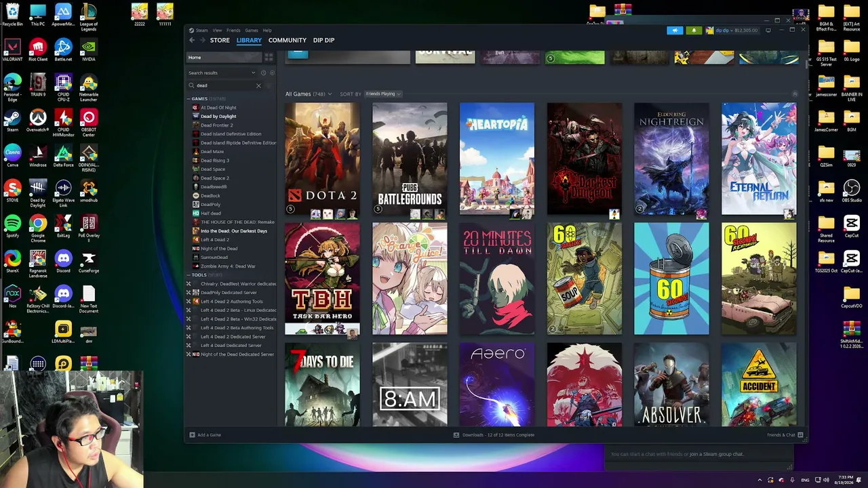Filter library by ready-to-play icon

[272, 73]
